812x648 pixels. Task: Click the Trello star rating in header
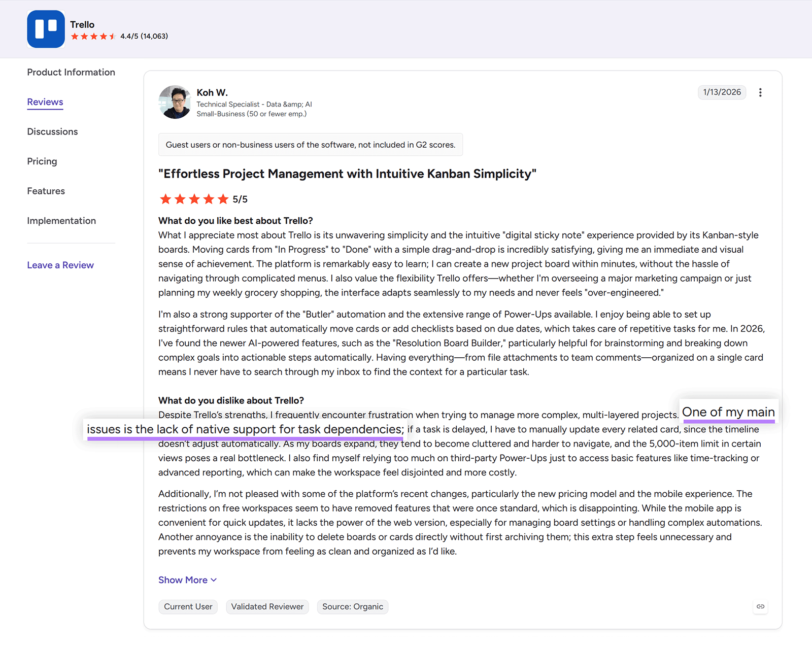pyautogui.click(x=94, y=37)
